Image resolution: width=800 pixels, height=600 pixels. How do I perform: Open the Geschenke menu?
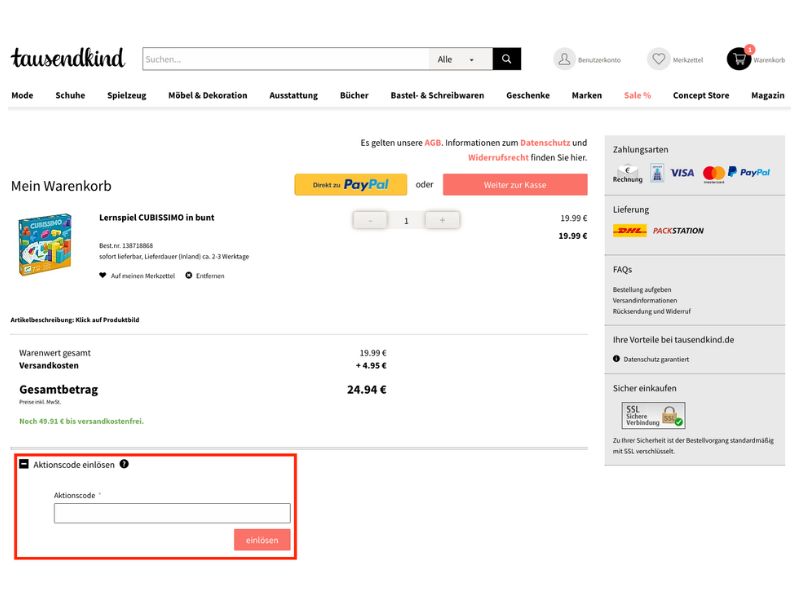pyautogui.click(x=528, y=95)
